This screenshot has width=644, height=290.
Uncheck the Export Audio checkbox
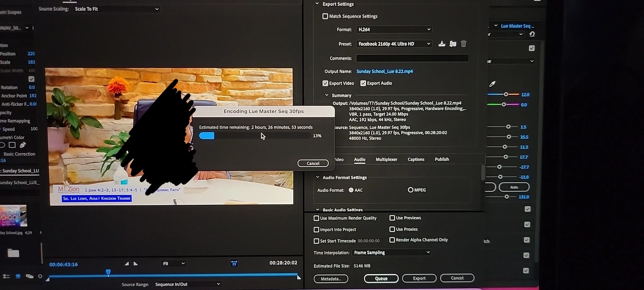(x=363, y=83)
